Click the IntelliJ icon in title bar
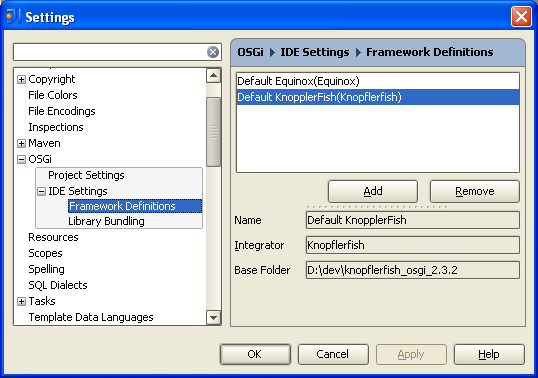Viewport: 538px width, 378px height. point(13,16)
